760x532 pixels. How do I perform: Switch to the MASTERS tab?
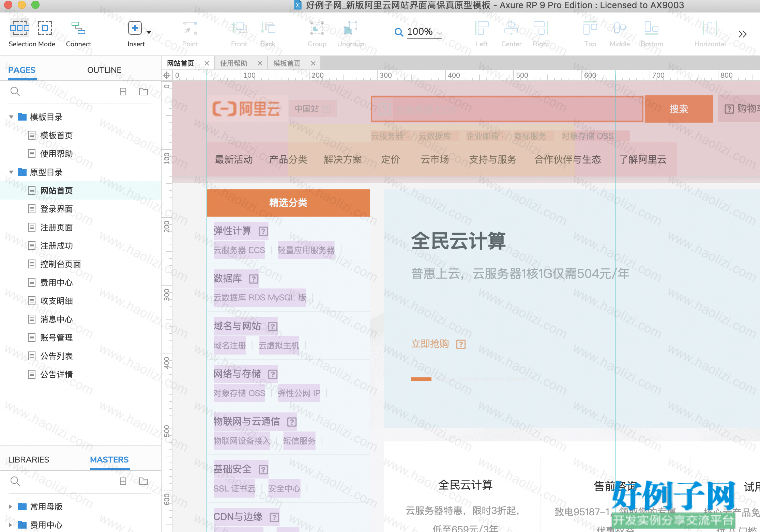109,460
